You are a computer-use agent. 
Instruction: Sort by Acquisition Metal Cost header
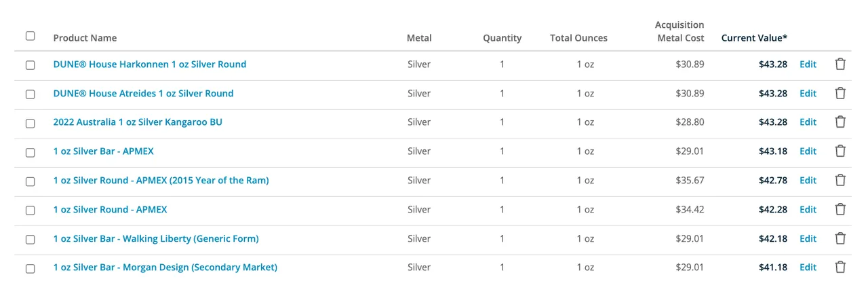click(679, 31)
